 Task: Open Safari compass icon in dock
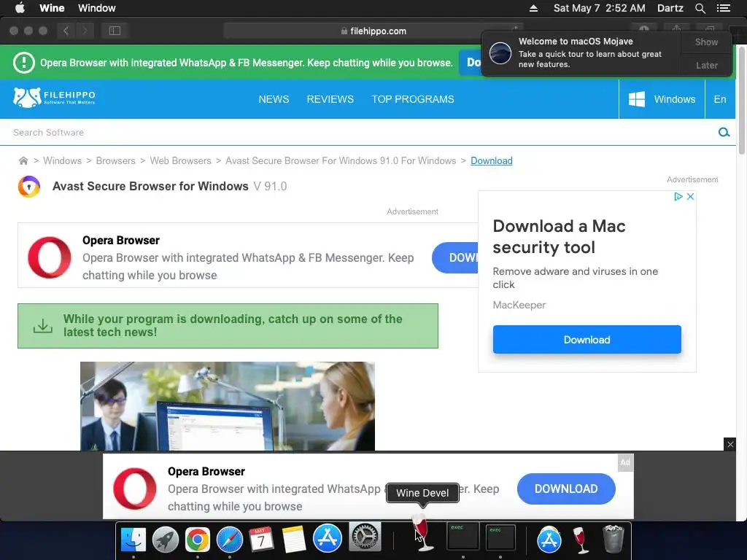coord(230,540)
